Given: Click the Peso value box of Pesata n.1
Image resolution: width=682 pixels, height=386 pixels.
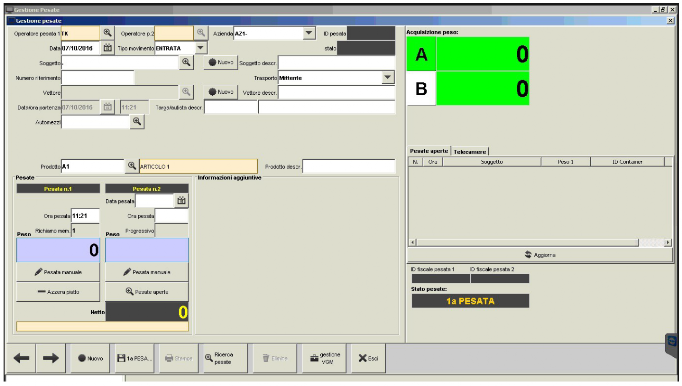Looking at the screenshot, I should (x=58, y=250).
